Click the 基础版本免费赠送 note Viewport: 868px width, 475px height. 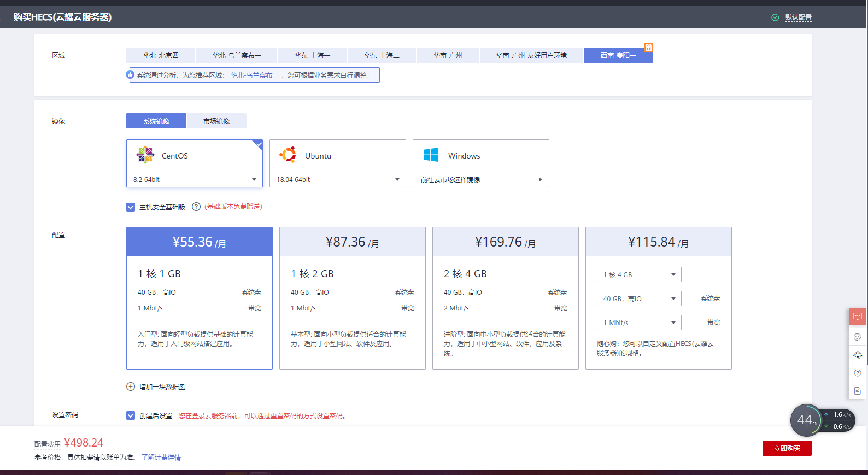(x=233, y=207)
